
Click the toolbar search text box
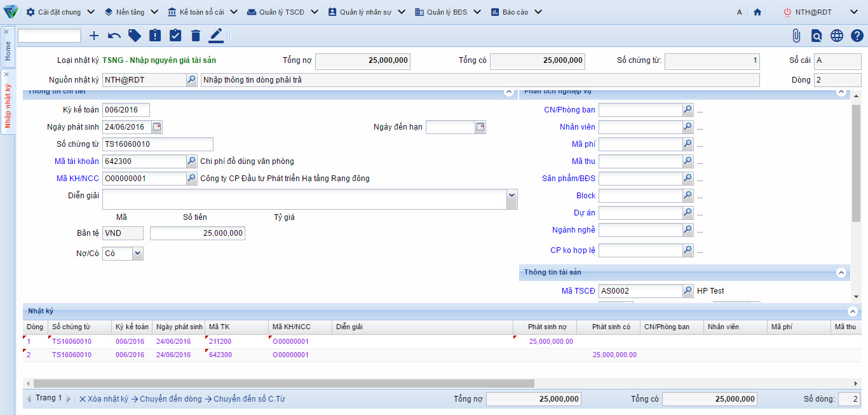[x=50, y=36]
